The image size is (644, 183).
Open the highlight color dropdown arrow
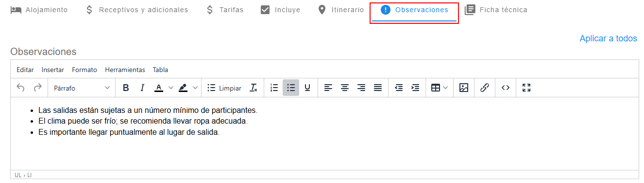(195, 88)
